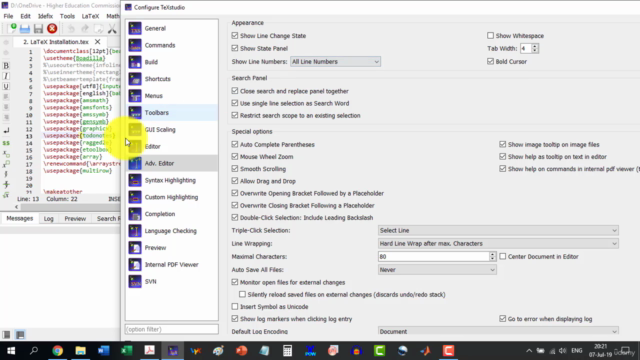
Task: Open the Syntax Highlighting category
Action: tap(171, 180)
